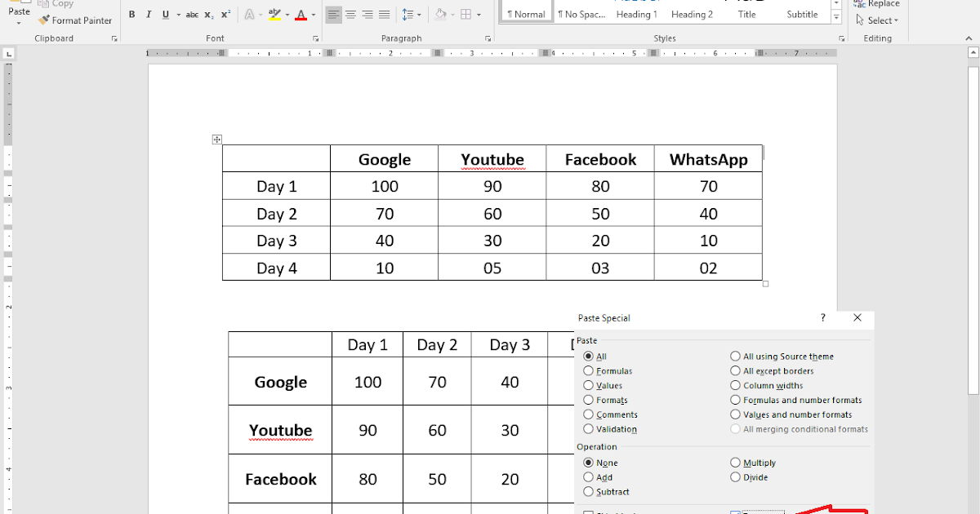980x514 pixels.
Task: Enable the Multiply operation
Action: click(x=736, y=463)
